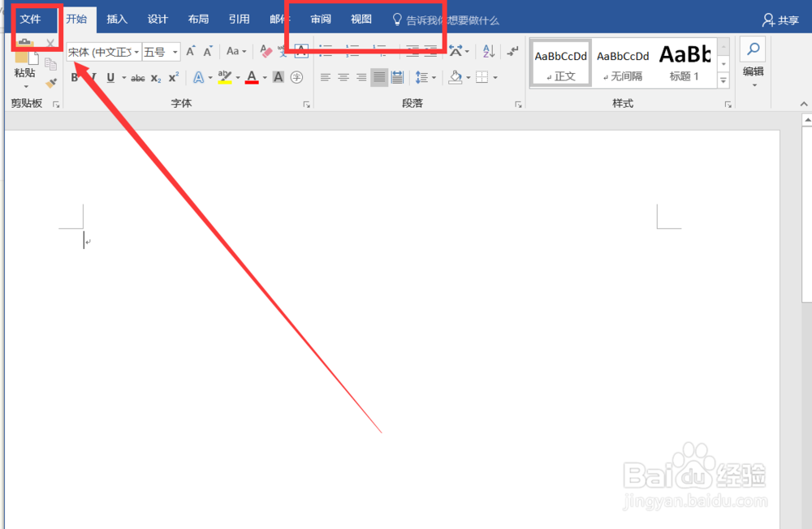Open the font size box showing 五号

coord(161,52)
